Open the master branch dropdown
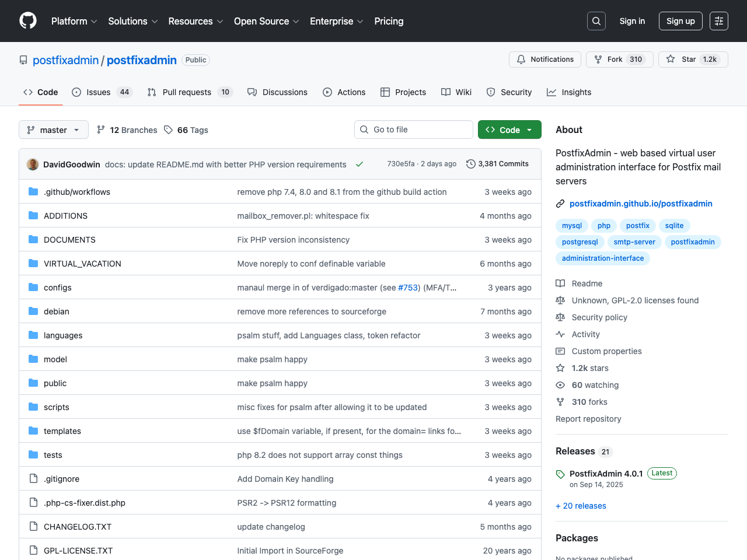747x560 pixels. point(53,129)
